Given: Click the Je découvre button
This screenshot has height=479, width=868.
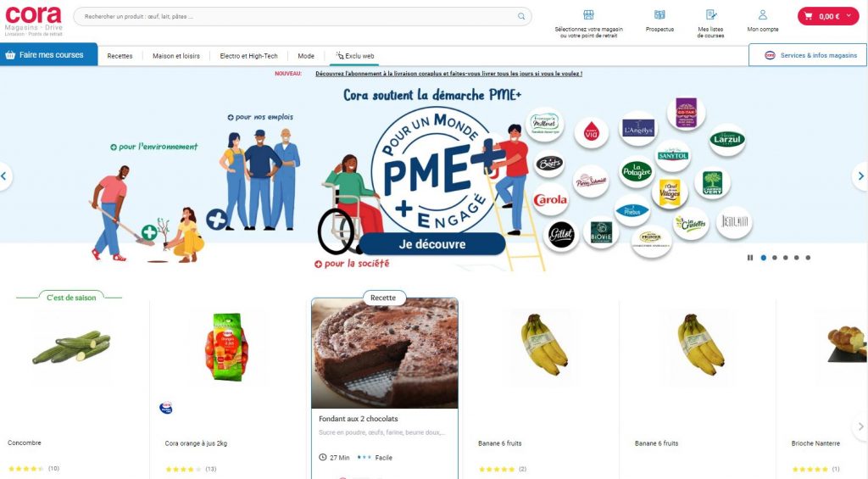Looking at the screenshot, I should click(432, 243).
